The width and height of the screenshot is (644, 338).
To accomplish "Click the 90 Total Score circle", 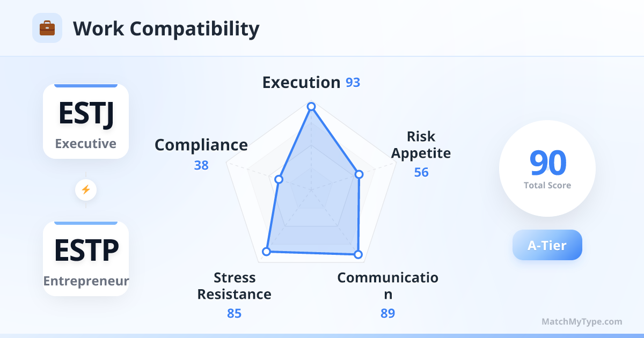I will (x=547, y=168).
